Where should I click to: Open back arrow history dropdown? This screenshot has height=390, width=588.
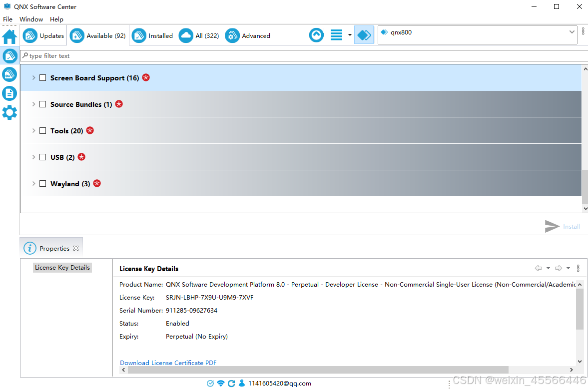point(548,268)
